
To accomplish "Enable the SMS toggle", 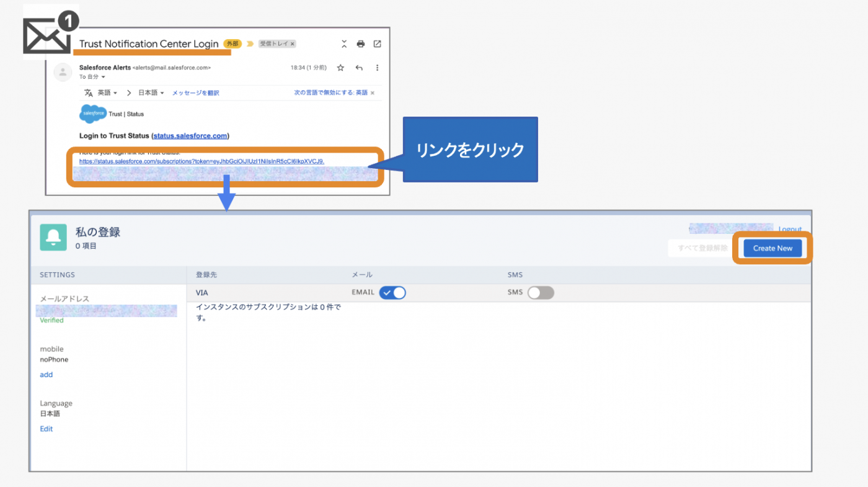I will pos(541,293).
